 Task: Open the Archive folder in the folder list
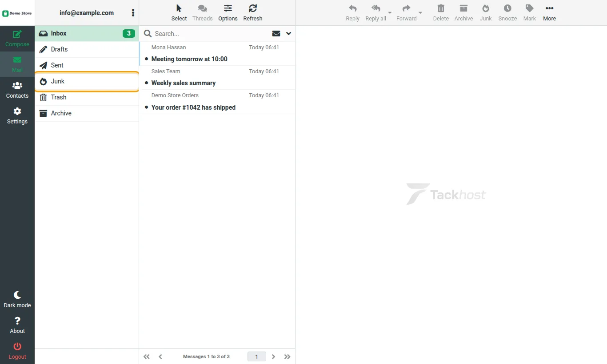87,113
